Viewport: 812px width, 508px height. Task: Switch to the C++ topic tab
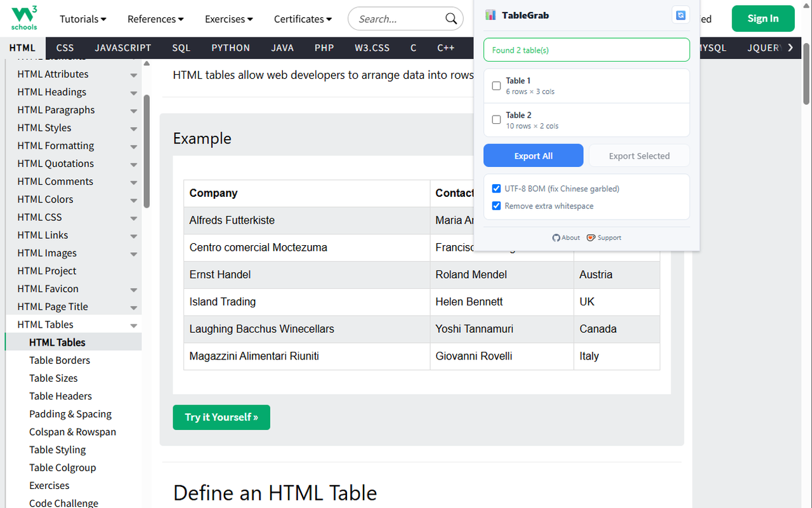pos(446,48)
